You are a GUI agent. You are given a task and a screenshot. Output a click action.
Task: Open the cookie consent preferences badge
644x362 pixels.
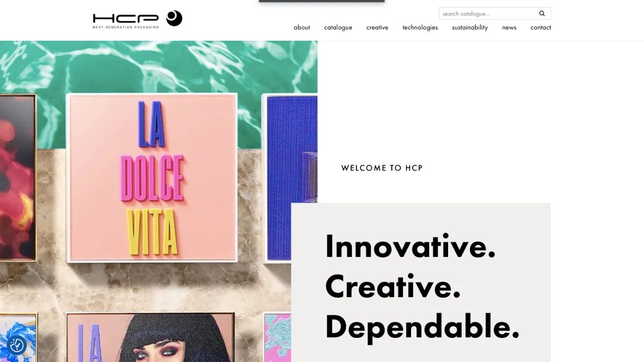(17, 345)
